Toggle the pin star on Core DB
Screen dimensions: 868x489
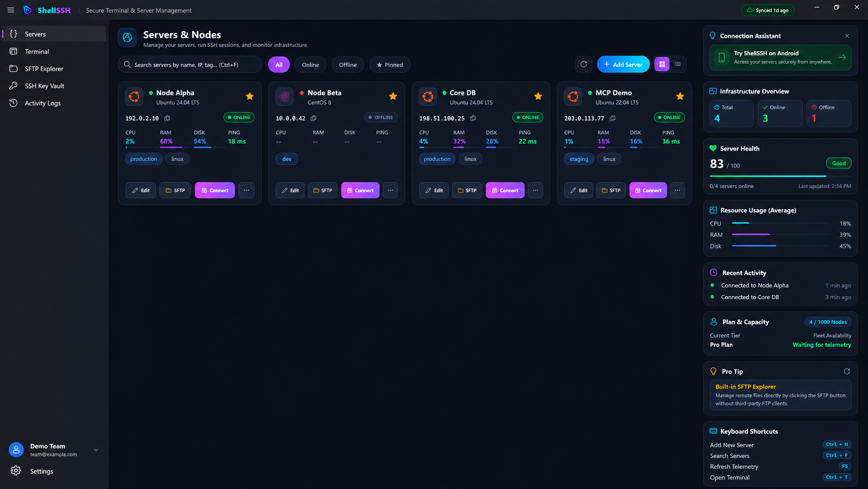tap(538, 96)
